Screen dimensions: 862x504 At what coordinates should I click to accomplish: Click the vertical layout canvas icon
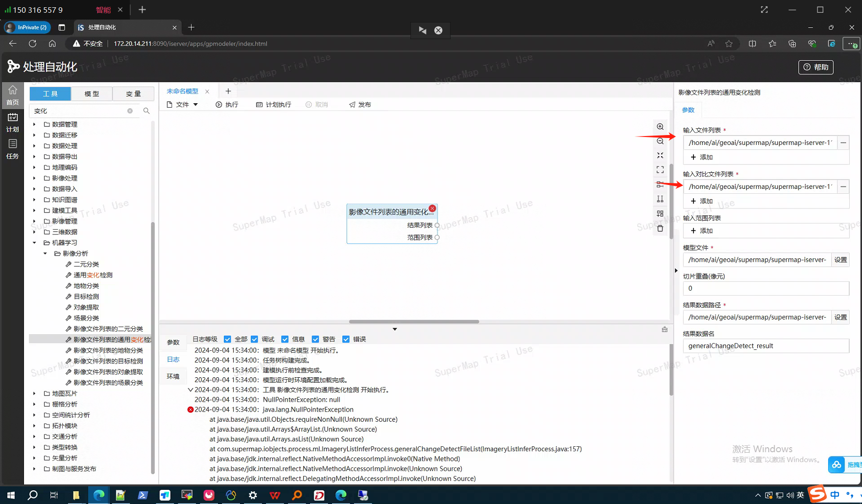tap(660, 199)
